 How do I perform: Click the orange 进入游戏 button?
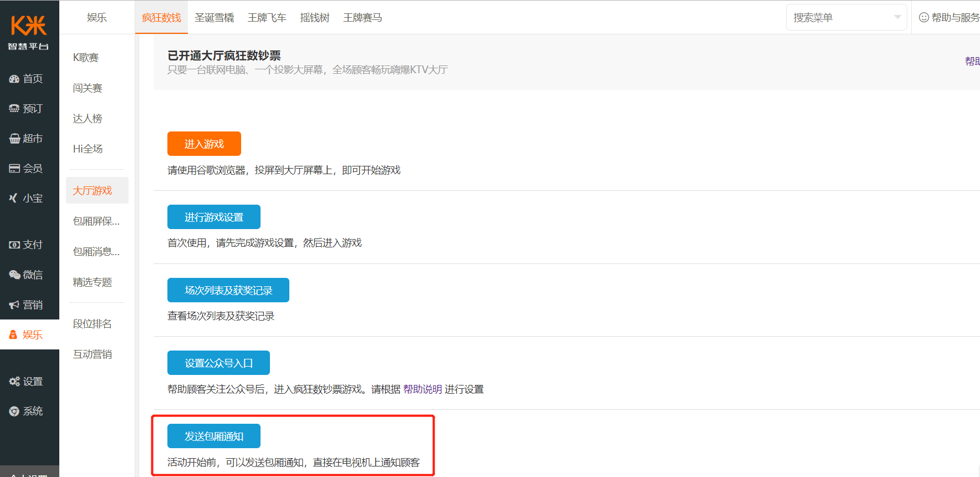(x=204, y=144)
